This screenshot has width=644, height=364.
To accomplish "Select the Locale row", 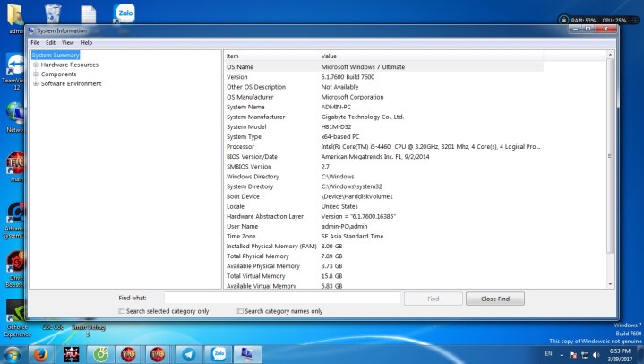I will coord(383,206).
